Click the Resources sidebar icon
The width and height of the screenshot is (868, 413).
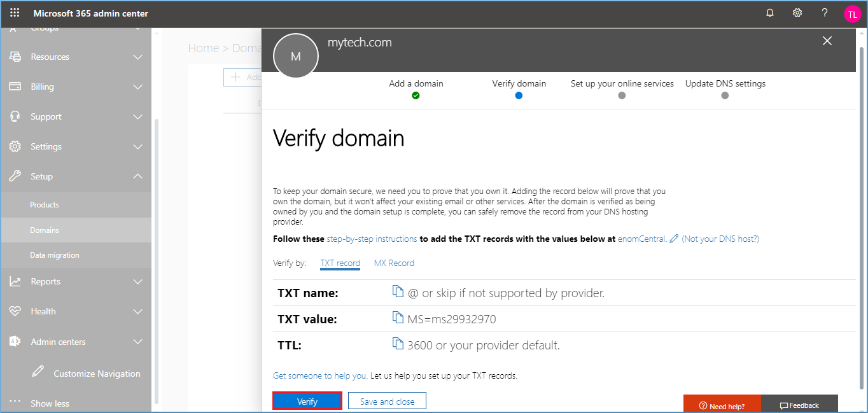coord(15,57)
